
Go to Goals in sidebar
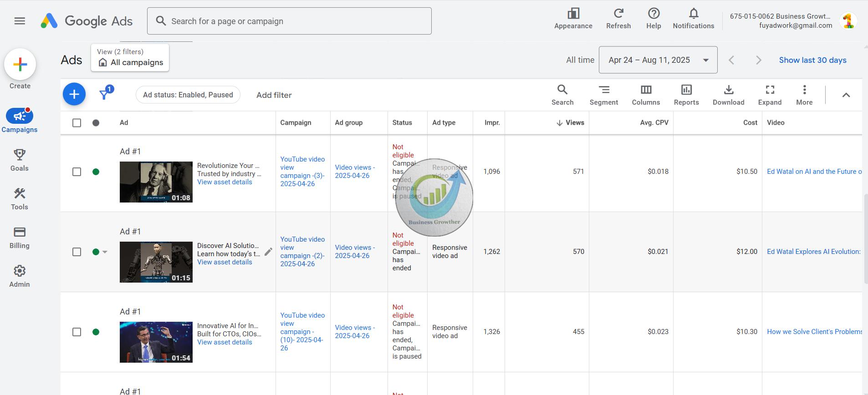tap(20, 160)
